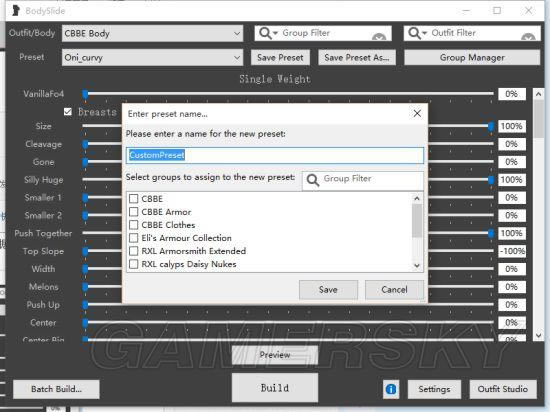Open the Group Filter search options arrow
This screenshot has height=412, width=550.
275,33
